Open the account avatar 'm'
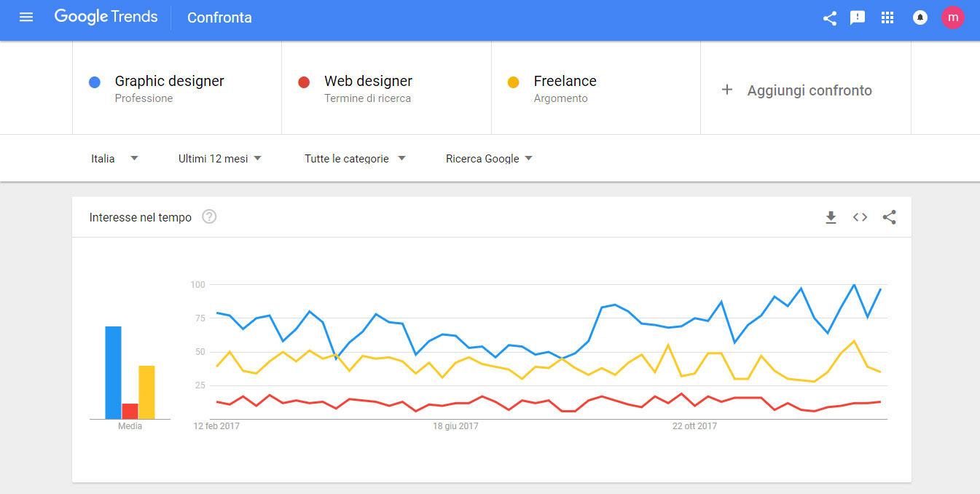980x494 pixels. click(x=952, y=17)
